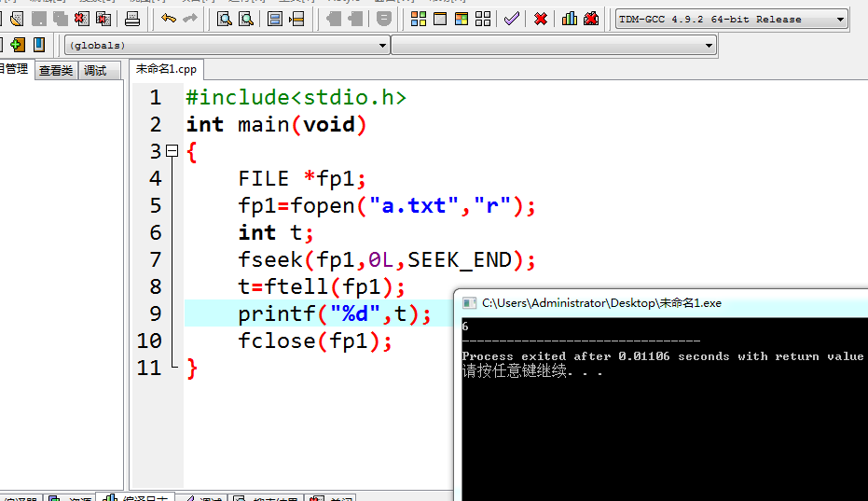868x501 pixels.
Task: Collapse the code fold at line 3
Action: 172,151
